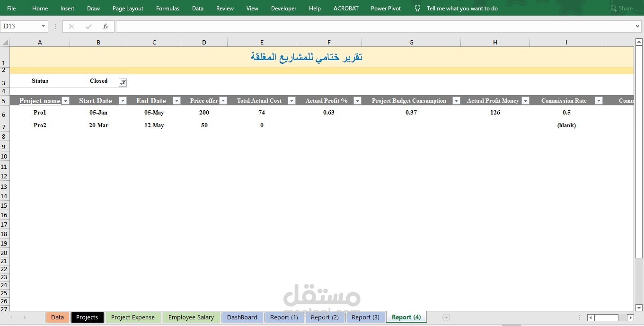Open the Total Actual Cost filter dropdown

pyautogui.click(x=291, y=100)
